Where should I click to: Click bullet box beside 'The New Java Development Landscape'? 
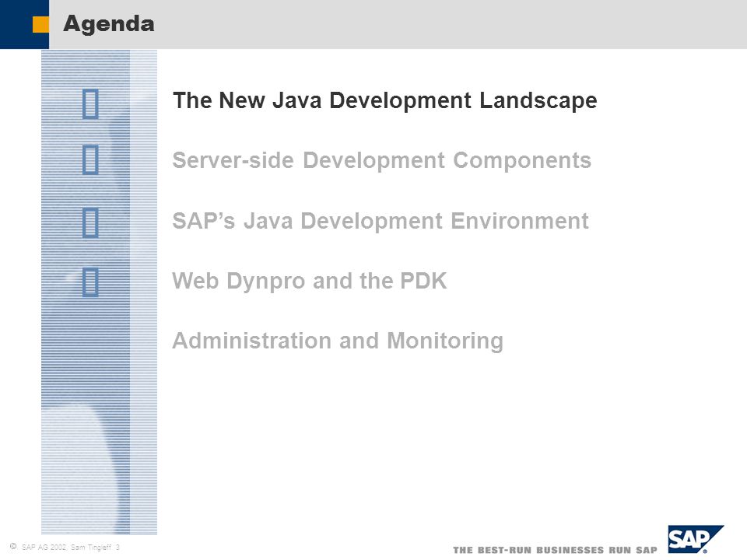pyautogui.click(x=90, y=103)
